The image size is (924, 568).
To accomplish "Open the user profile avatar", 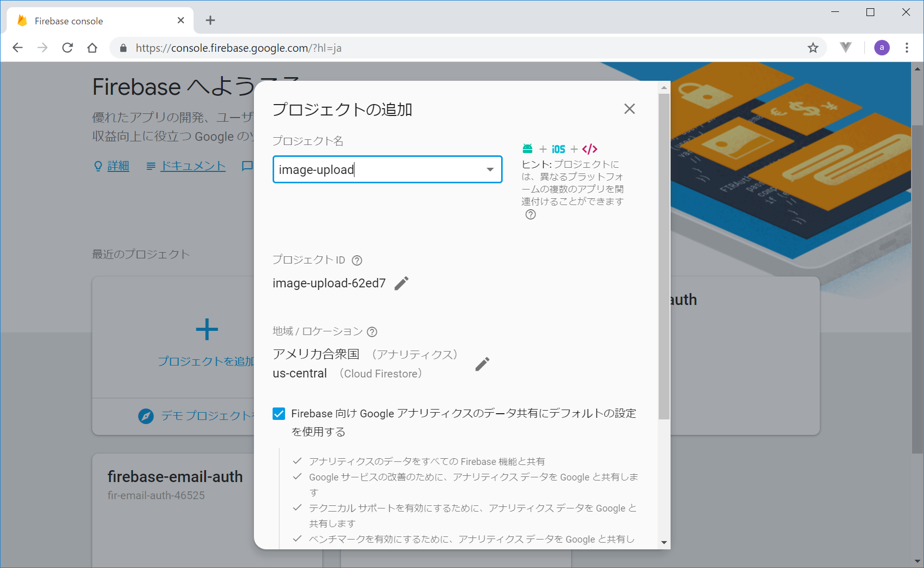I will click(x=882, y=48).
